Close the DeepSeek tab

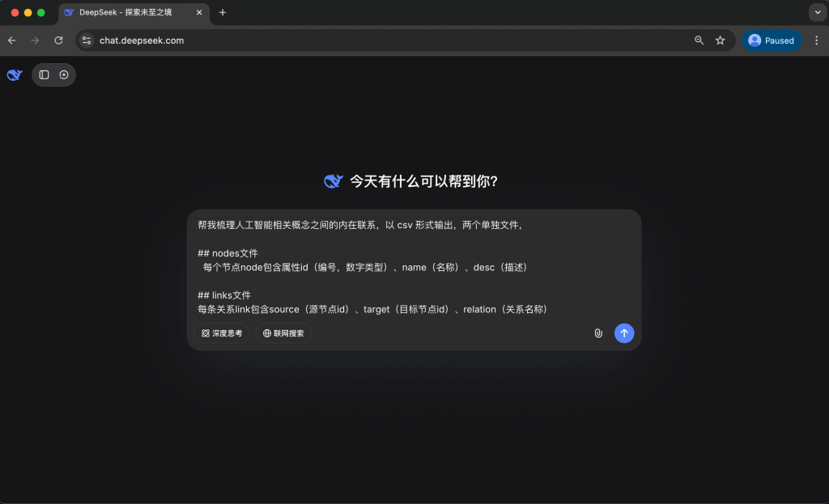(199, 12)
